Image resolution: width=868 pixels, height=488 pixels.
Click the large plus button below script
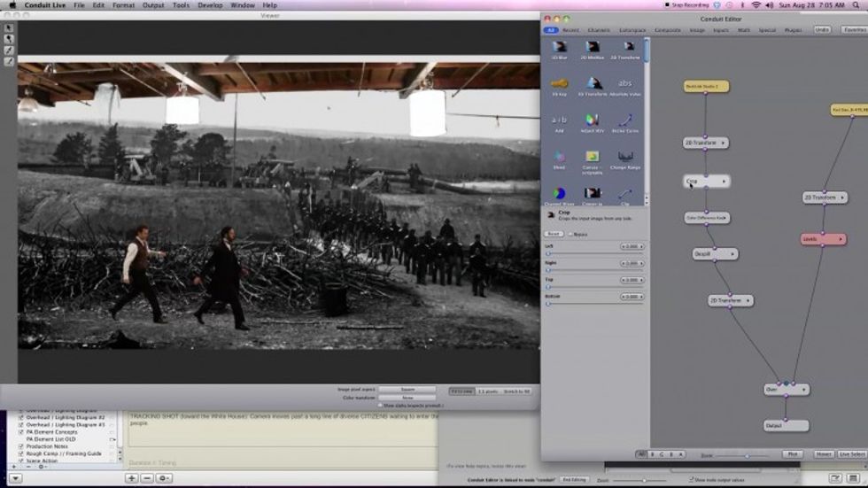point(132,478)
